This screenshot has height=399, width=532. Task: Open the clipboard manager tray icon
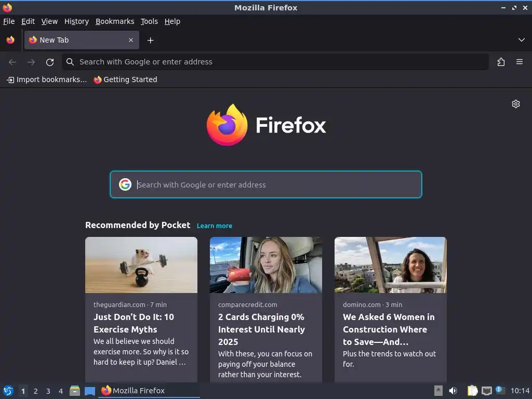click(472, 391)
